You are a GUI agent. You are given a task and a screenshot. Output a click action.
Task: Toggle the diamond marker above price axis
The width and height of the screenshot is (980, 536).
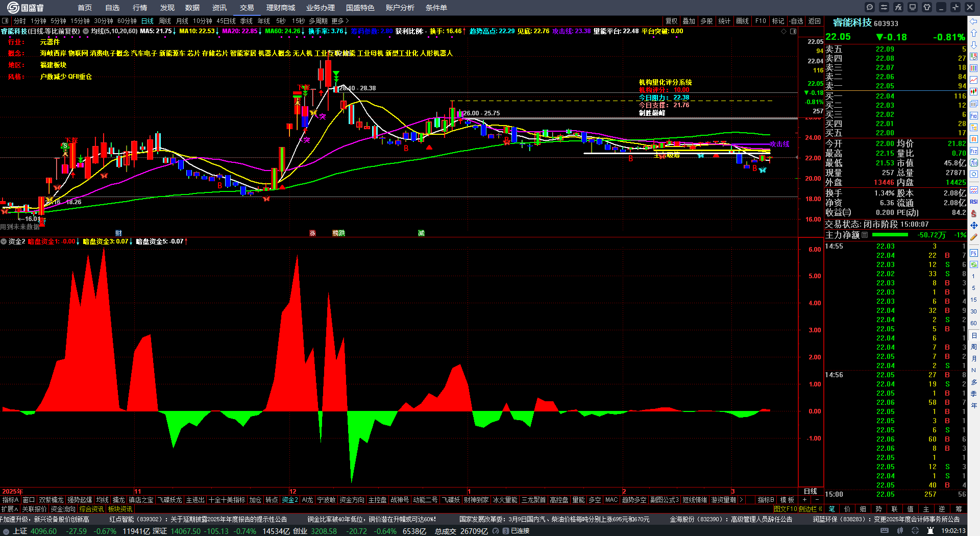[x=784, y=31]
